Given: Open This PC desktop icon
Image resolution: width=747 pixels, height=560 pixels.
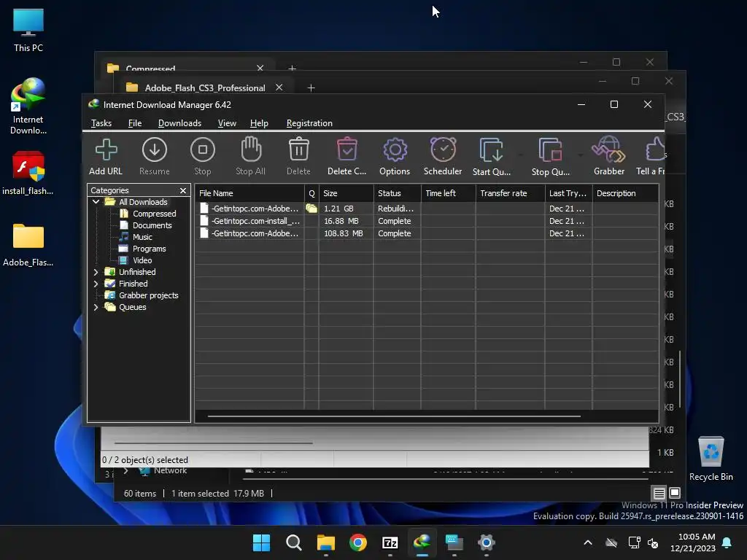Looking at the screenshot, I should 28,31.
